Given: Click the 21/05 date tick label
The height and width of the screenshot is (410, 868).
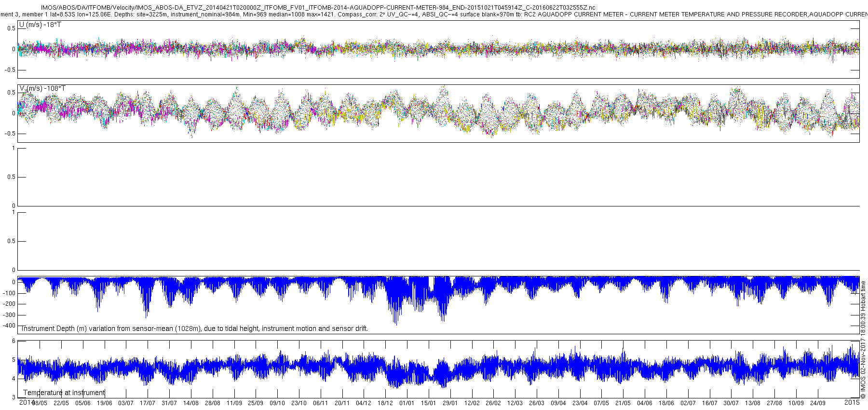Looking at the screenshot, I should [x=623, y=403].
